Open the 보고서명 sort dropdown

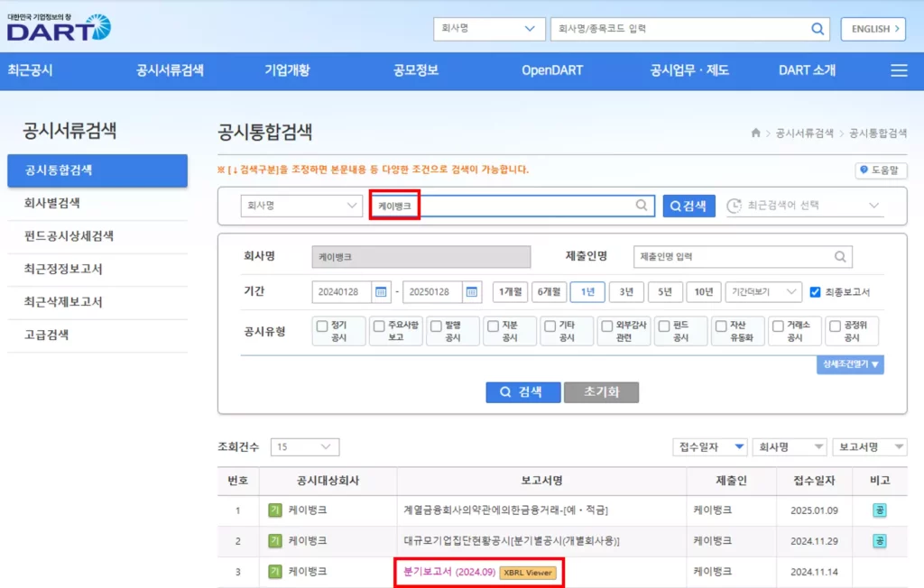click(x=870, y=447)
